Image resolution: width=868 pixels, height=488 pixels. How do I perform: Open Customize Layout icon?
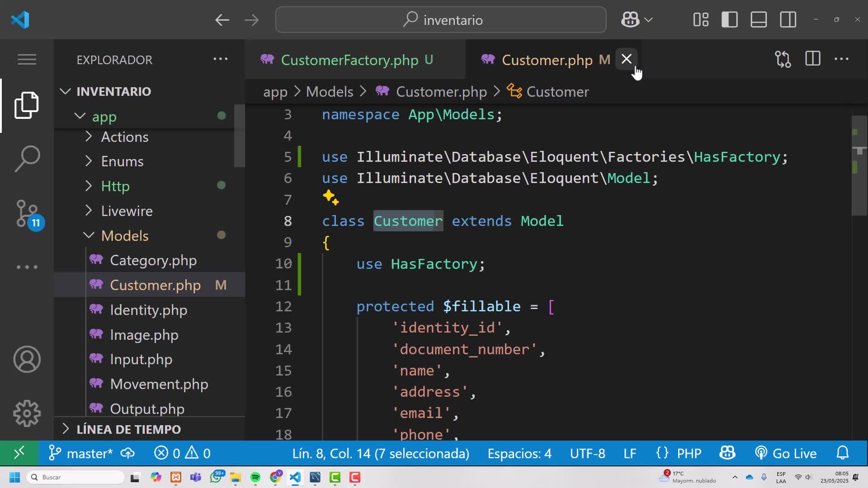[701, 20]
